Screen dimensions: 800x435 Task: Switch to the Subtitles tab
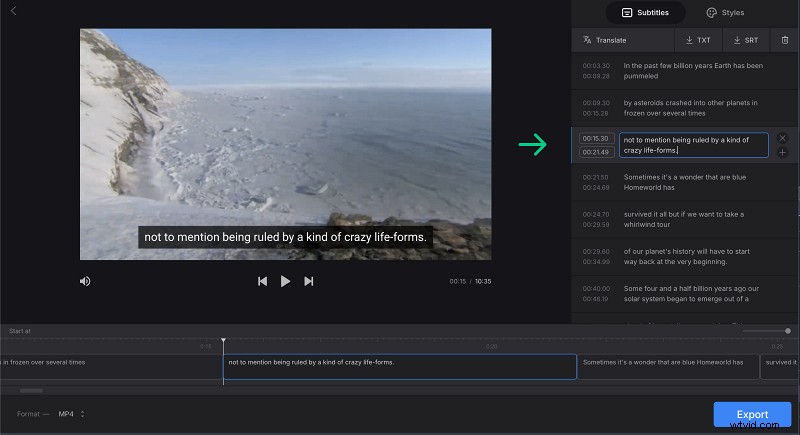point(646,13)
